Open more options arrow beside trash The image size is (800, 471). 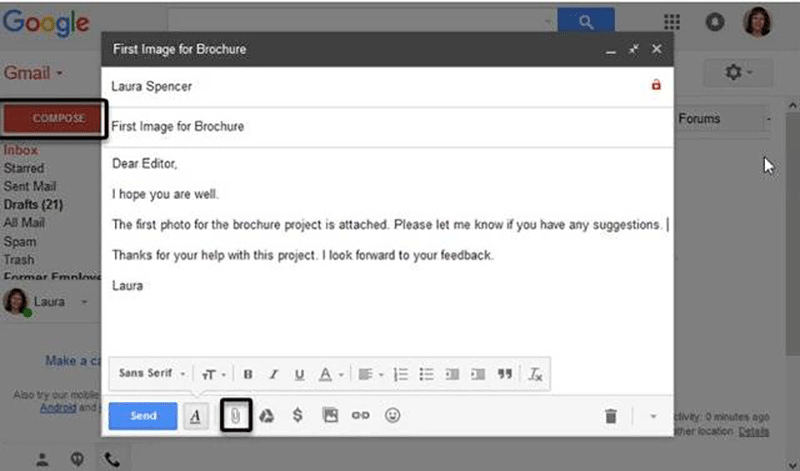(654, 416)
